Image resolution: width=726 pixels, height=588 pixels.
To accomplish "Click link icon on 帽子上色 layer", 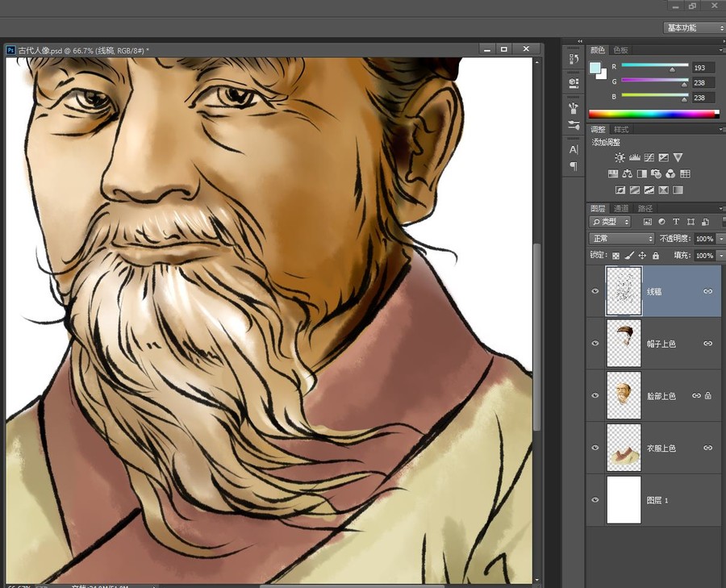I will (707, 343).
